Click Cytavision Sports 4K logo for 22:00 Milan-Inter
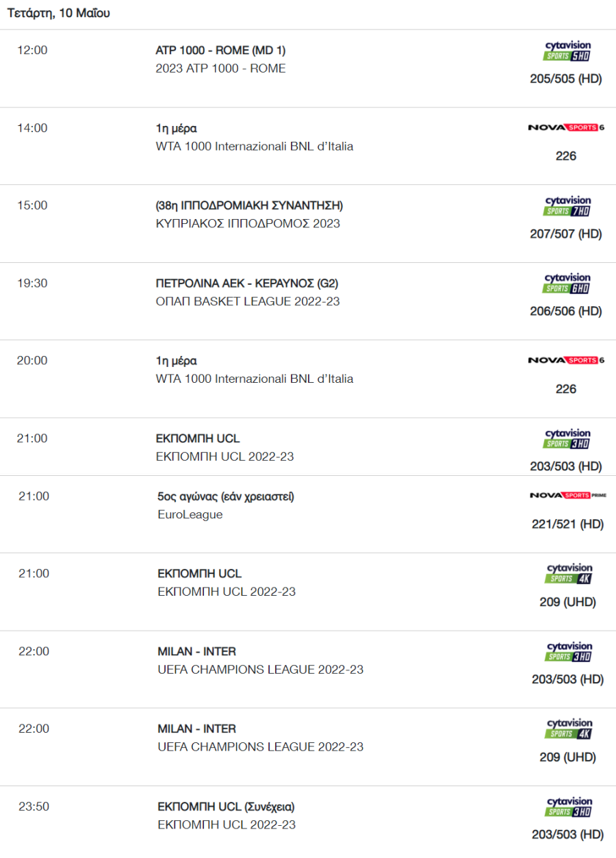 point(569,729)
